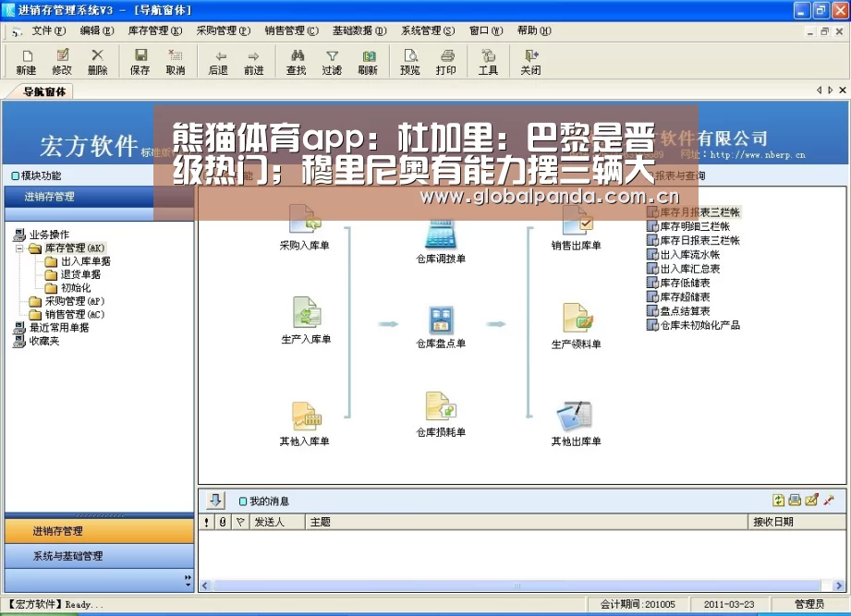Sort messages by the 主题 column header
The height and width of the screenshot is (616, 851).
tap(526, 522)
